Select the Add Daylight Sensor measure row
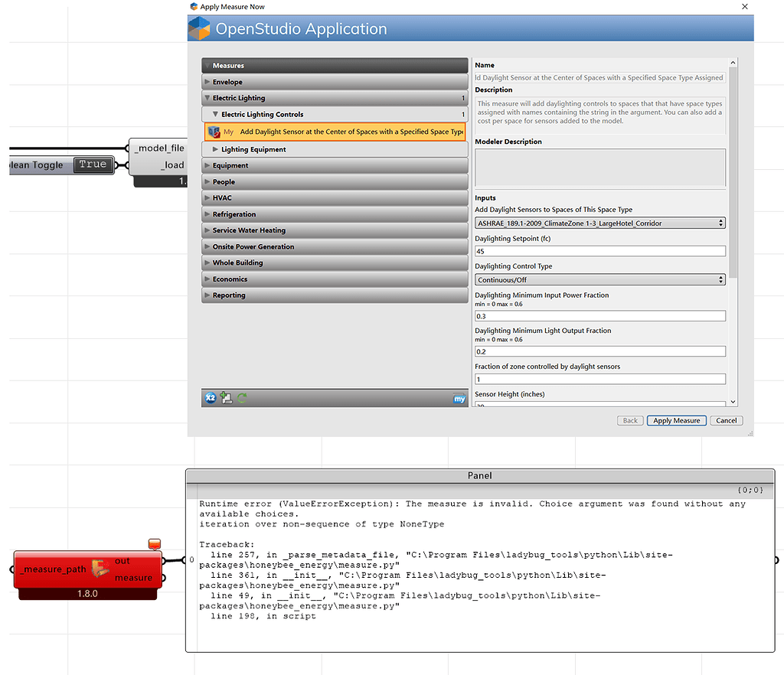The image size is (784, 675). point(335,132)
